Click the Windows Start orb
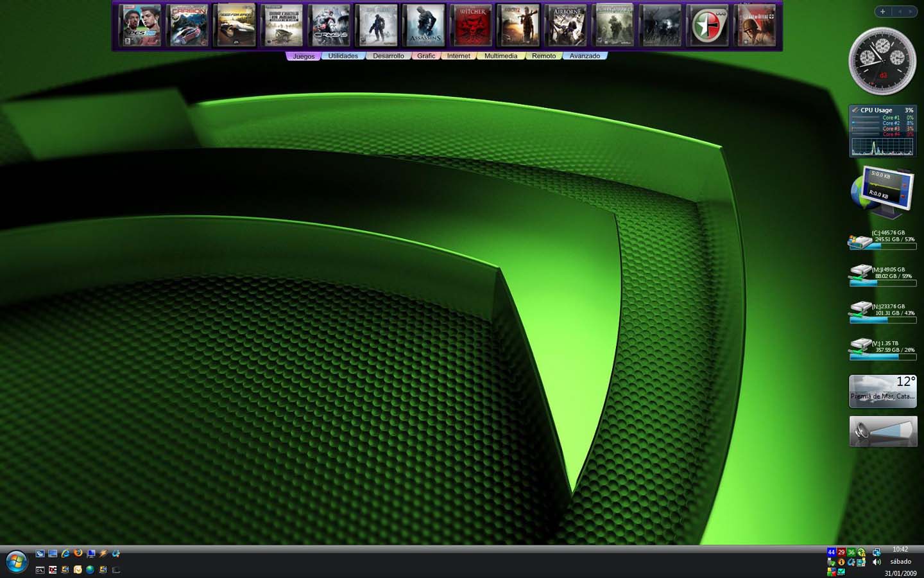 coord(16,562)
